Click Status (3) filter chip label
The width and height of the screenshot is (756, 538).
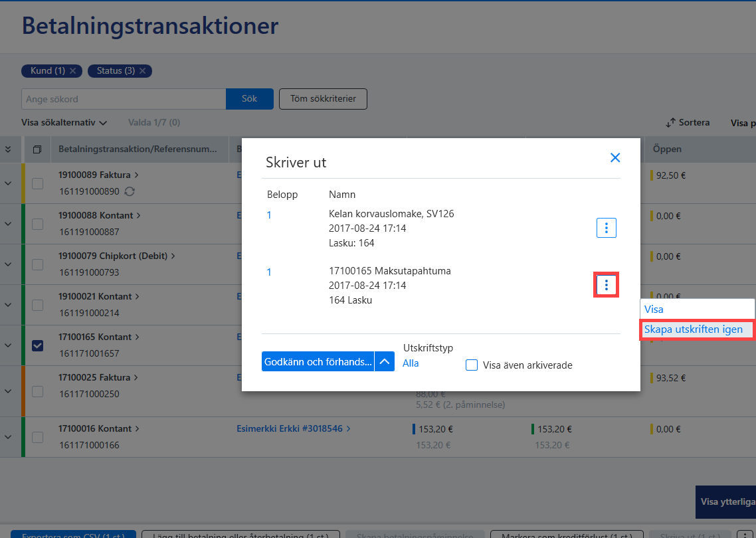116,71
